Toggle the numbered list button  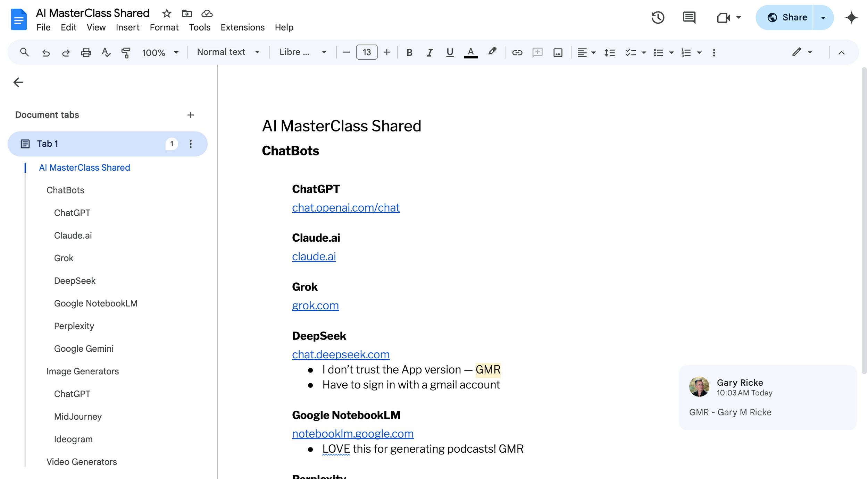pos(686,52)
